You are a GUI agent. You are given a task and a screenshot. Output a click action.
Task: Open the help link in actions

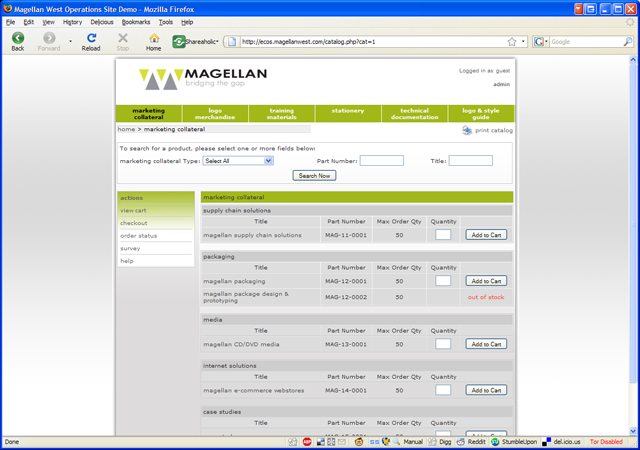pyautogui.click(x=127, y=261)
